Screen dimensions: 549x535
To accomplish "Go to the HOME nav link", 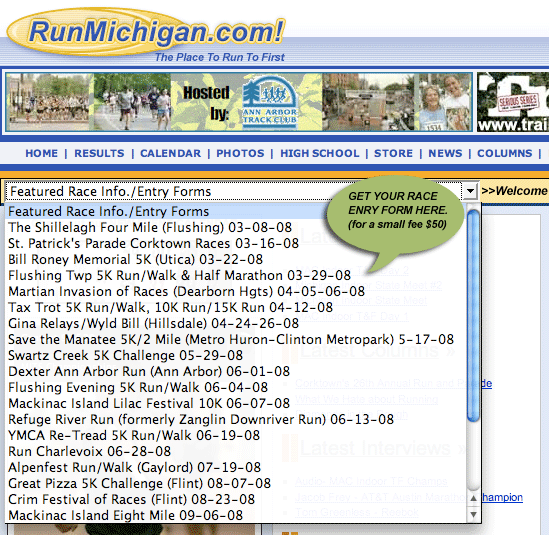I will (42, 153).
